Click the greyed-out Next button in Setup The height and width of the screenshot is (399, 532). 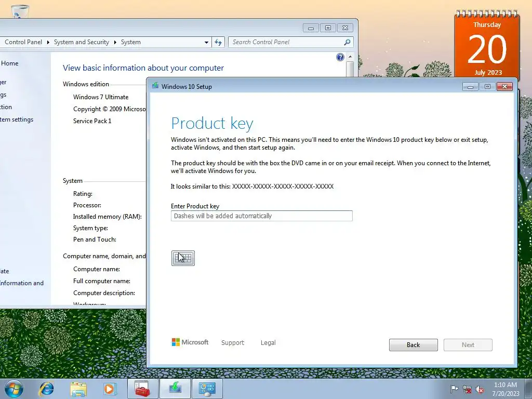tap(468, 345)
